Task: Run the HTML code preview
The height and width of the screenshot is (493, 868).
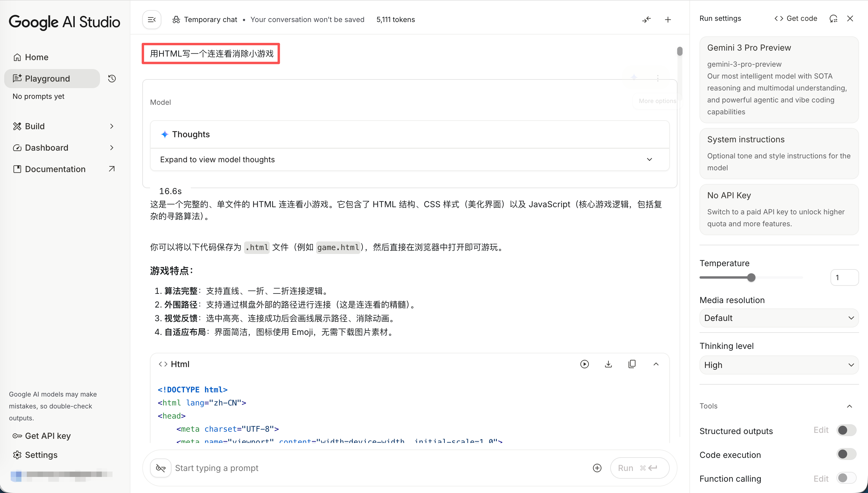Action: click(x=584, y=364)
